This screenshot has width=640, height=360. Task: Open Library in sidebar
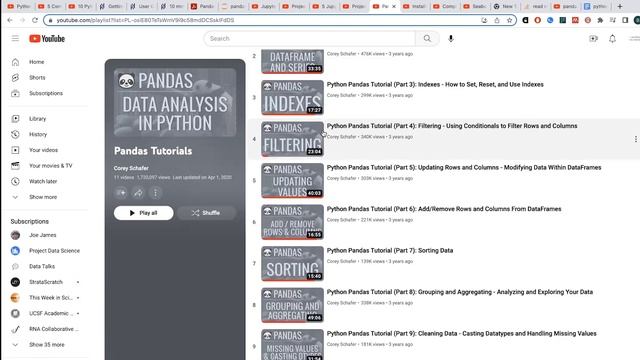point(37,119)
